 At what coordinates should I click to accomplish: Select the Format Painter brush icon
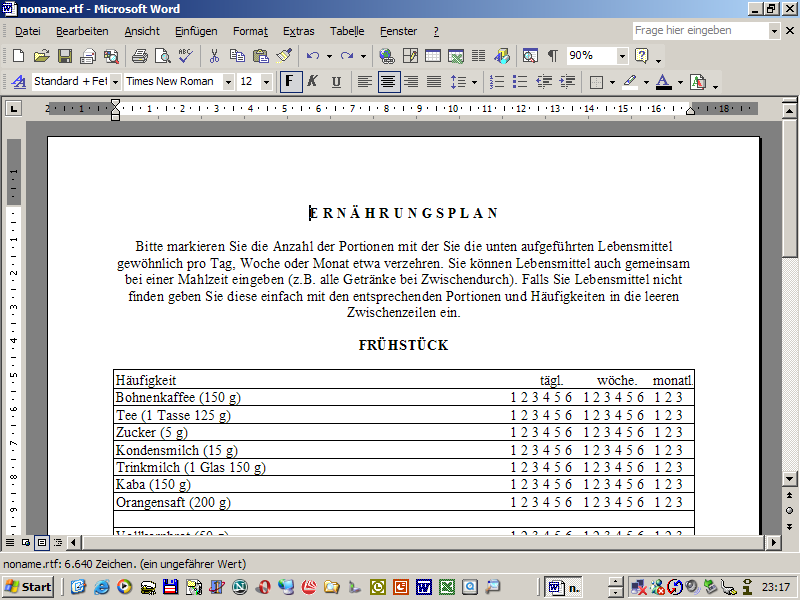tap(284, 56)
